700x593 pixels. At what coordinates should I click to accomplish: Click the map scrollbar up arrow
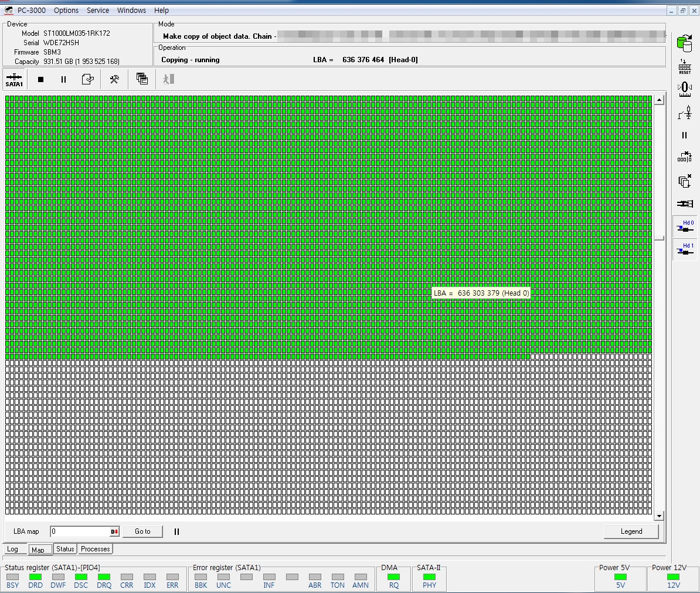click(660, 100)
